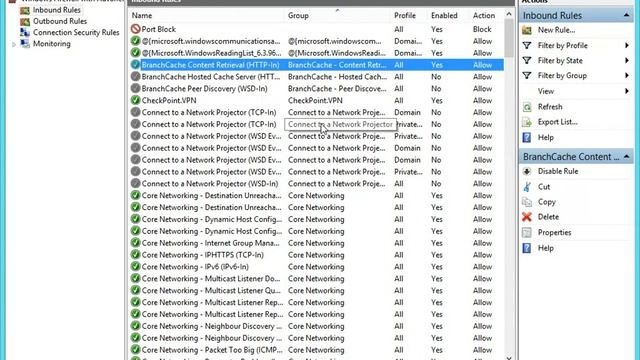This screenshot has width=640, height=360.
Task: Collapse the BranchCache Content actions section
Action: coord(626,157)
